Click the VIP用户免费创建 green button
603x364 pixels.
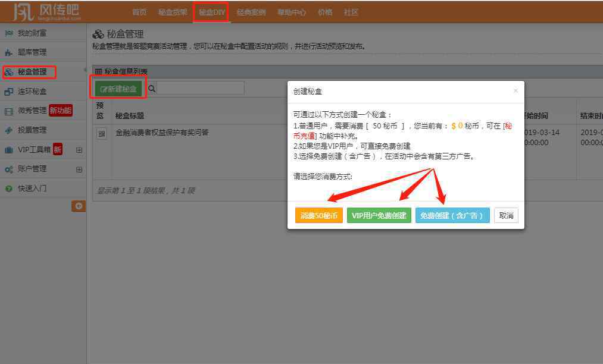point(379,216)
